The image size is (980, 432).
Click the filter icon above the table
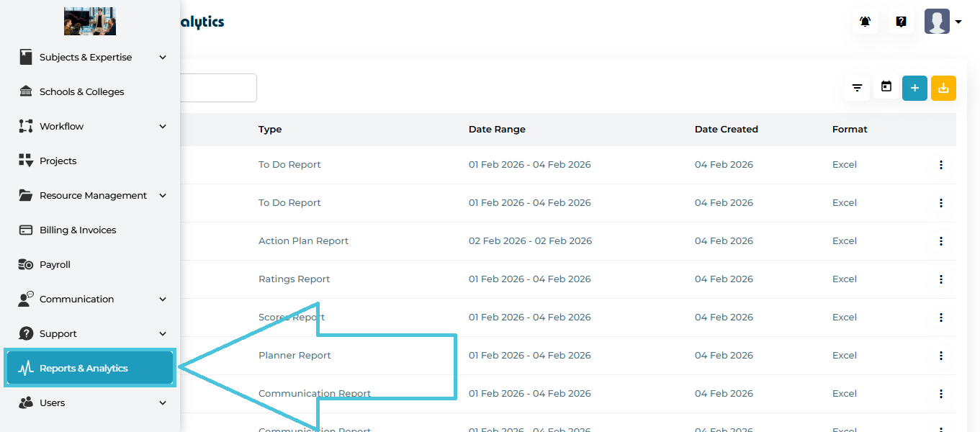(x=857, y=88)
